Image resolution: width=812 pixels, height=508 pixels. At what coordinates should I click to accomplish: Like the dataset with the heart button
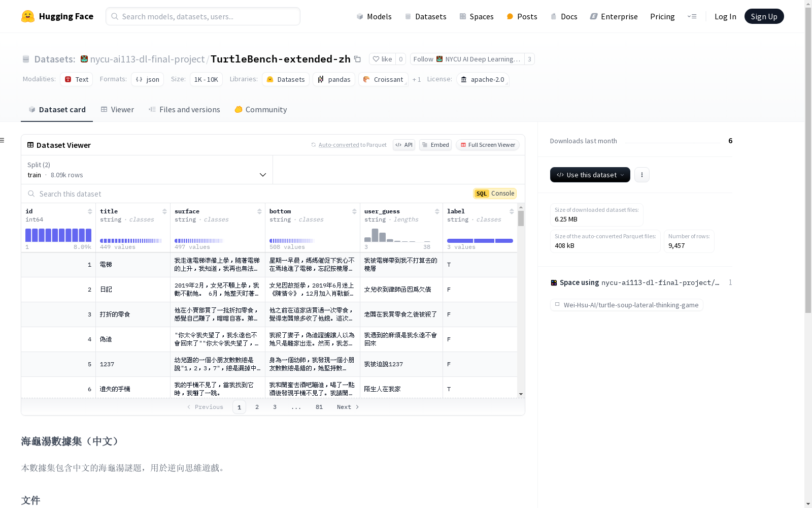point(382,59)
